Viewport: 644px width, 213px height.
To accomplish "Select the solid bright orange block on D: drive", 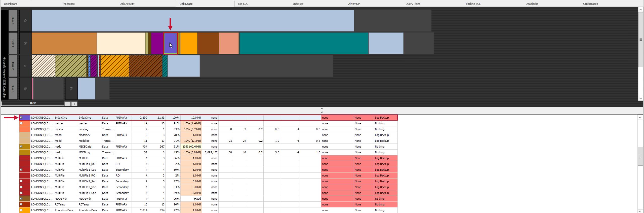I will coord(189,43).
